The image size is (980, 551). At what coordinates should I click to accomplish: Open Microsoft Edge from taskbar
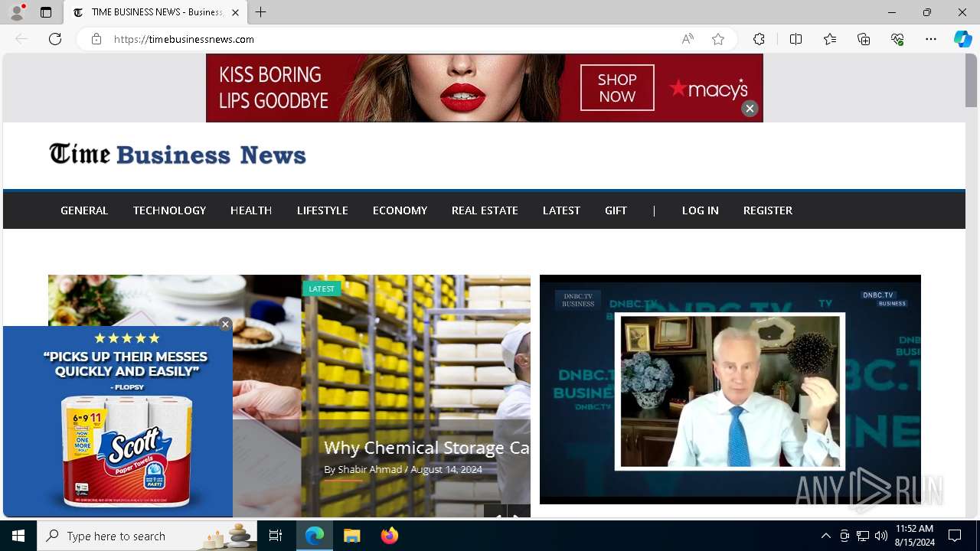[x=315, y=536]
